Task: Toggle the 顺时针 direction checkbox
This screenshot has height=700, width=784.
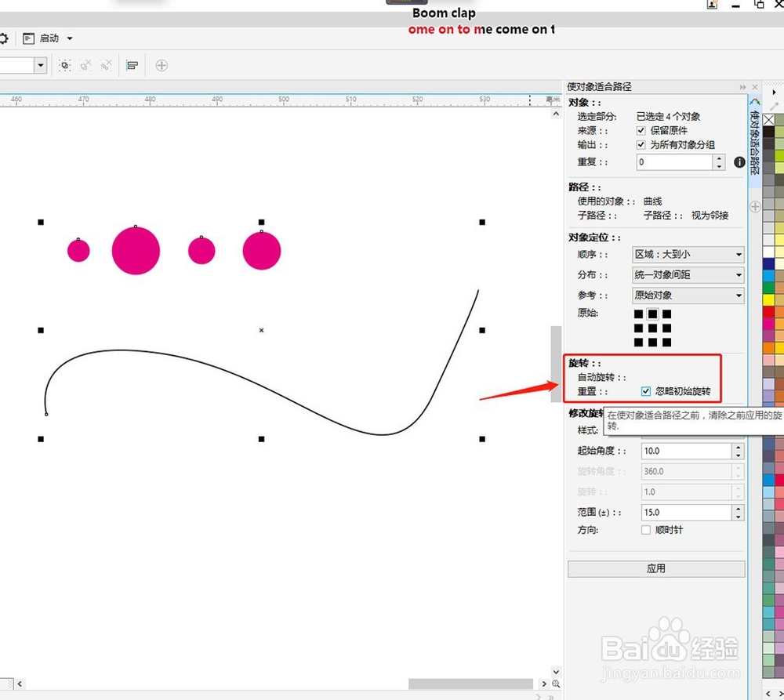Action: click(646, 530)
